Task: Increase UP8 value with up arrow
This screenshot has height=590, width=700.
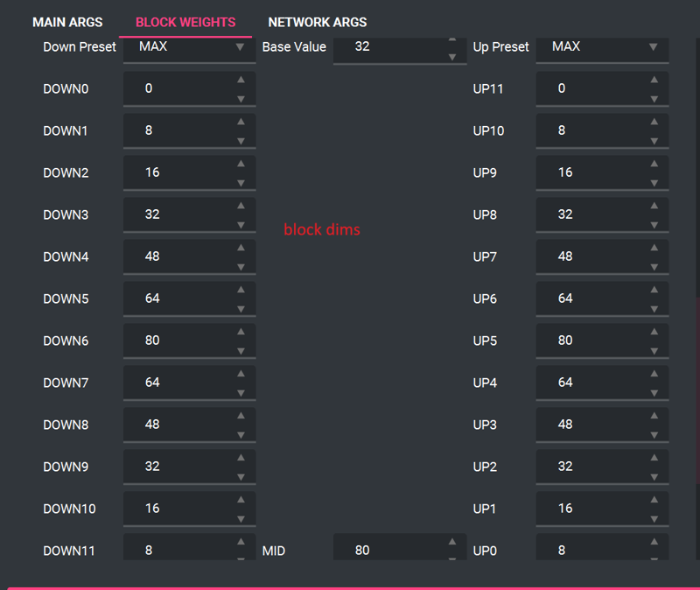Action: click(654, 206)
